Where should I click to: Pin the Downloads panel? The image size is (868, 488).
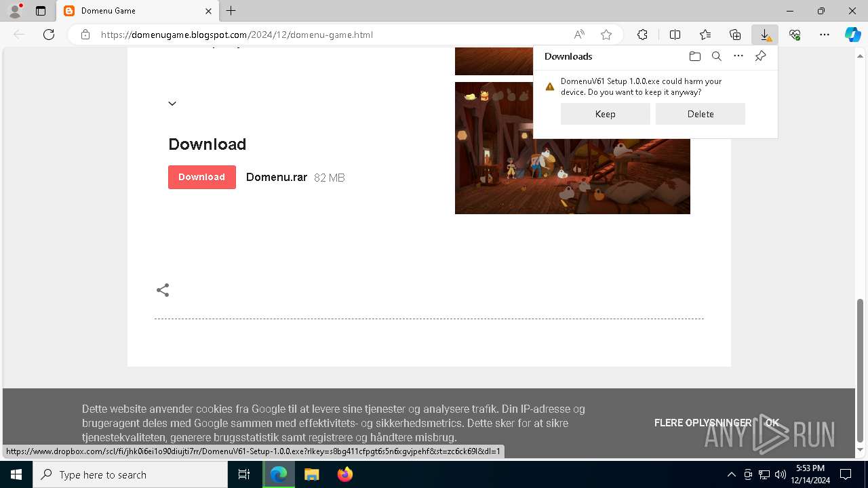760,56
